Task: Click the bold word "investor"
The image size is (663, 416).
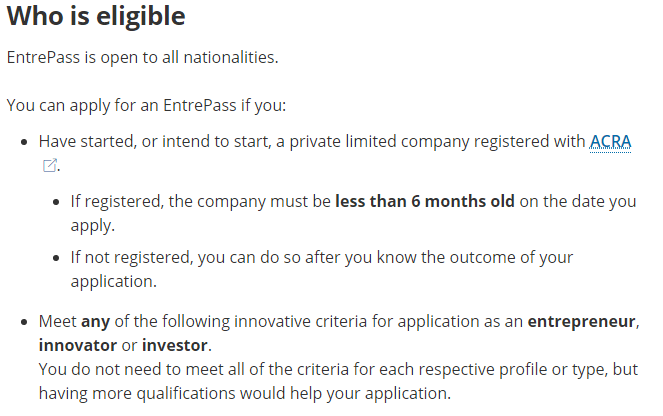Action: (175, 346)
